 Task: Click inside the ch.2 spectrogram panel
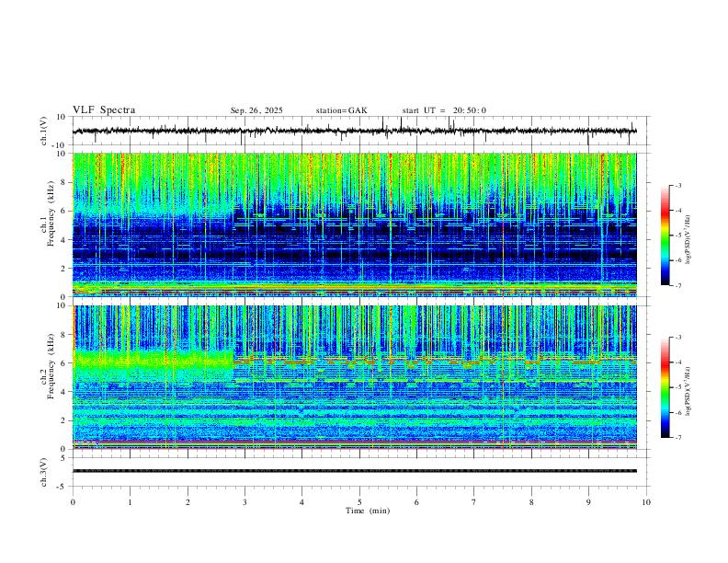[355, 377]
